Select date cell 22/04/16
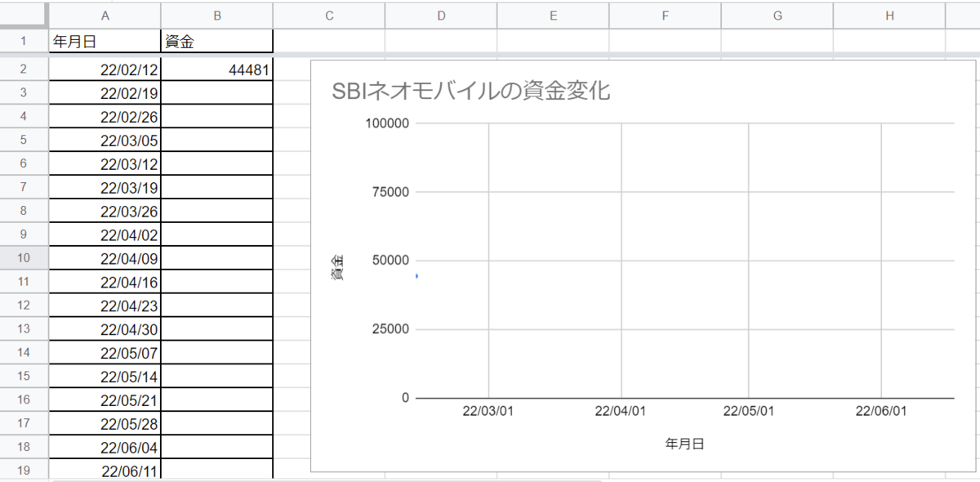The height and width of the screenshot is (482, 980). click(x=105, y=283)
